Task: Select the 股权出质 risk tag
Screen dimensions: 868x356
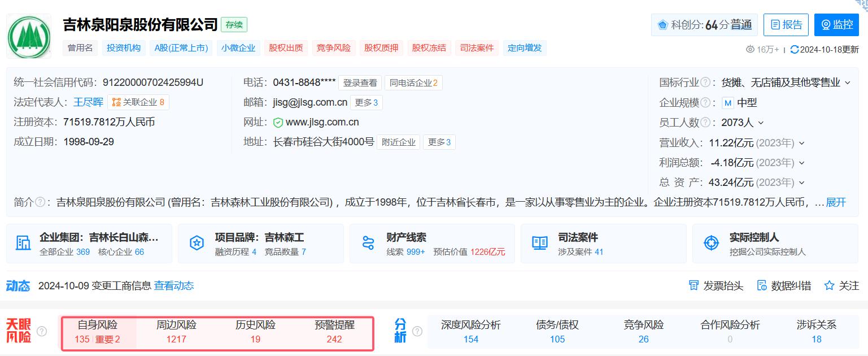Action: click(286, 48)
